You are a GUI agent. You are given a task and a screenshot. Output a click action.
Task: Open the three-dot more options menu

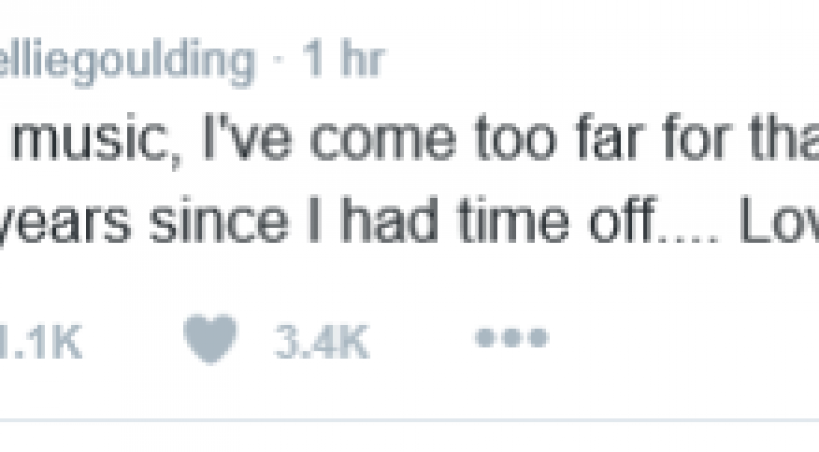(511, 338)
